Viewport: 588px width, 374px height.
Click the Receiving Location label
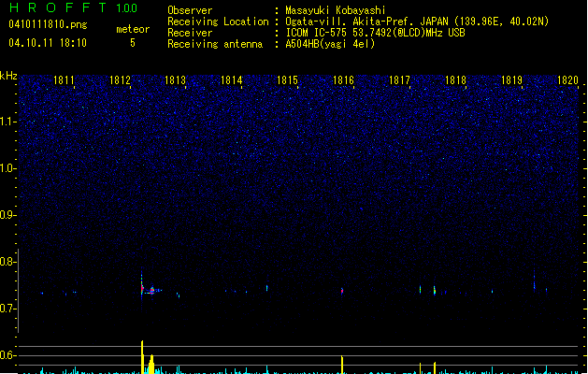tap(218, 22)
